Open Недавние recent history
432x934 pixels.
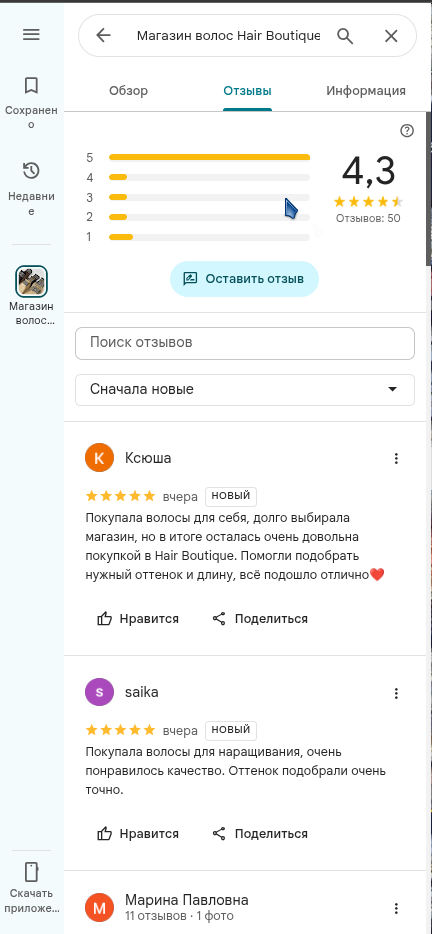(x=31, y=189)
